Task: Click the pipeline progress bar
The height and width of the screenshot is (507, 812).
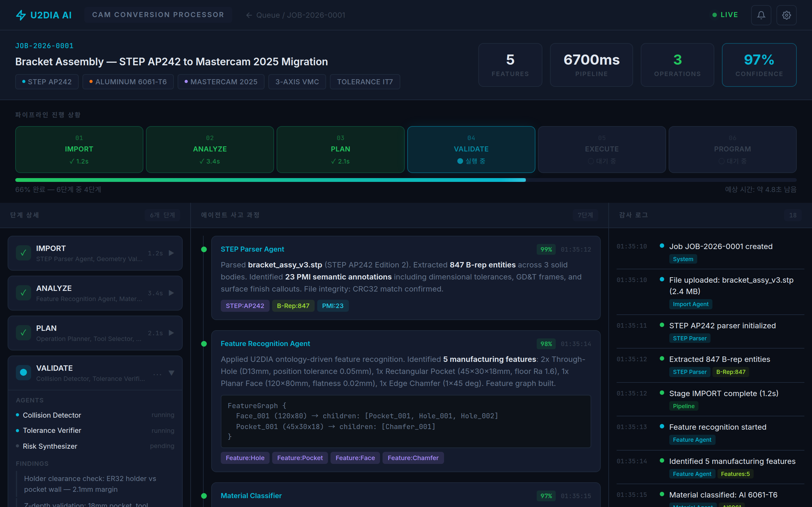Action: pyautogui.click(x=405, y=180)
